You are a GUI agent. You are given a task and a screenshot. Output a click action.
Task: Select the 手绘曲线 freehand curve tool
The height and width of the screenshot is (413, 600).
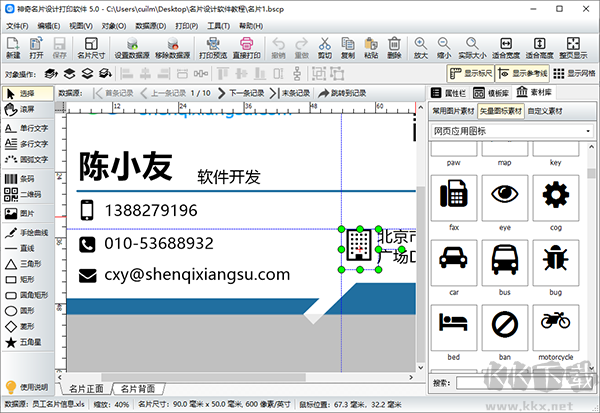pos(27,232)
